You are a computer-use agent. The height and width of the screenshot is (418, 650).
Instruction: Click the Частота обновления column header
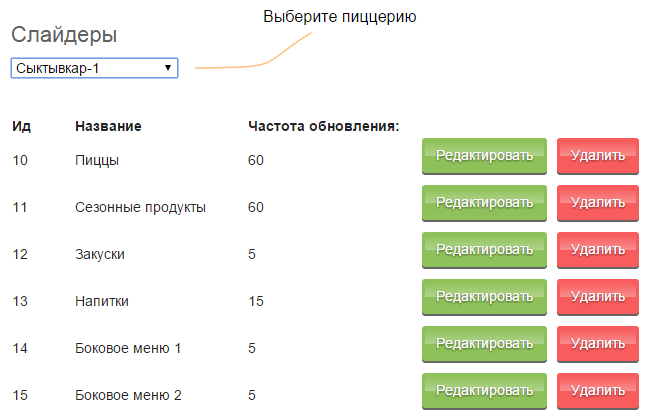click(323, 126)
